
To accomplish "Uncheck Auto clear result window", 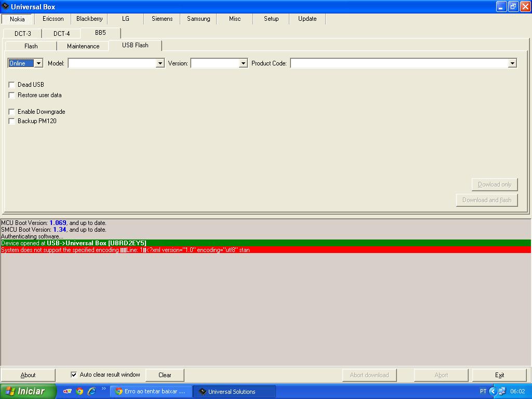I will coord(74,375).
